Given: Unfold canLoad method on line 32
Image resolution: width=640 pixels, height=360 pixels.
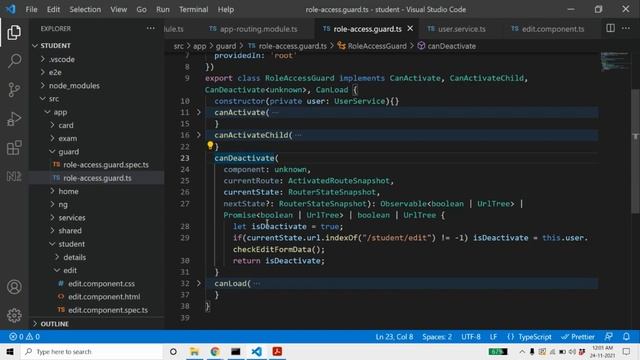Looking at the screenshot, I should pos(199,283).
